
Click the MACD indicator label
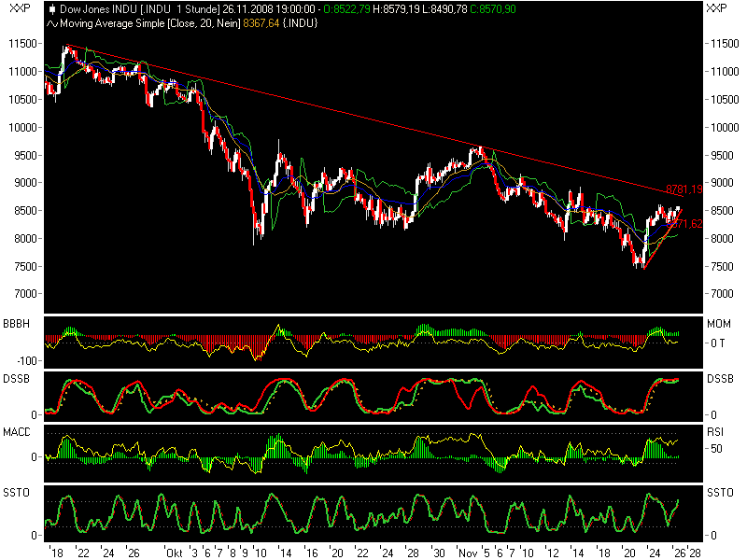click(17, 432)
